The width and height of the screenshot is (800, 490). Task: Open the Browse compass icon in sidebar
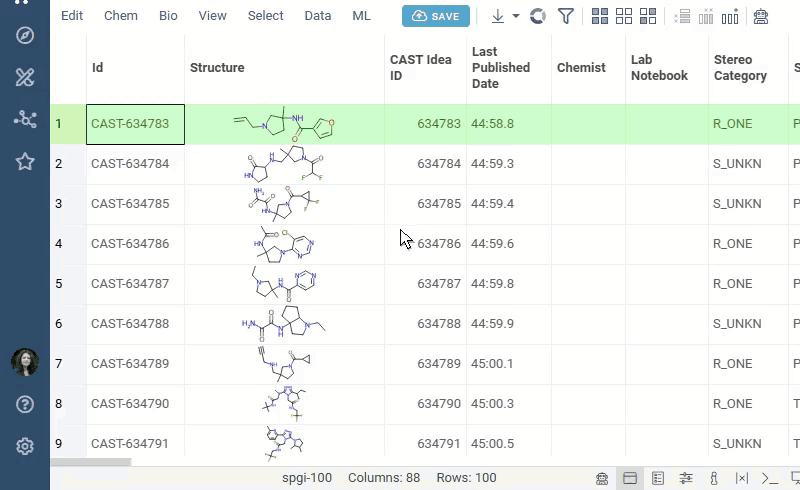coord(25,36)
